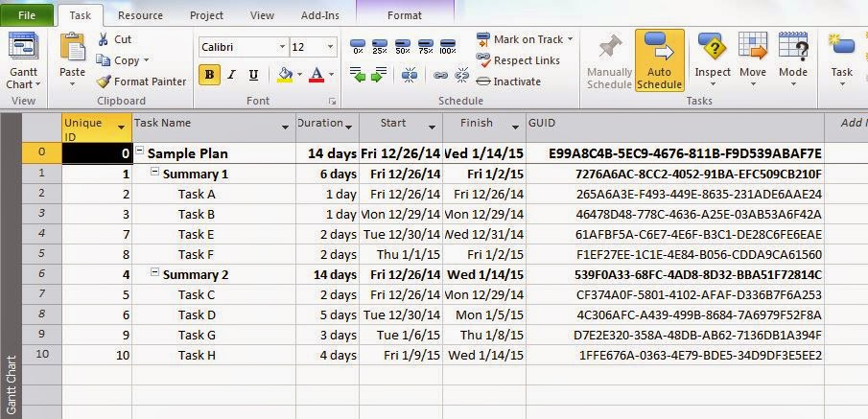Open the Gantt Chart dropdown arrow
This screenshot has width=868, height=419.
[38, 84]
